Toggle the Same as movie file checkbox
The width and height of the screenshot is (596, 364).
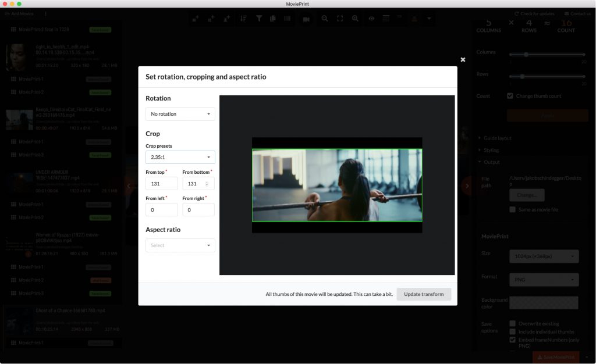point(512,209)
